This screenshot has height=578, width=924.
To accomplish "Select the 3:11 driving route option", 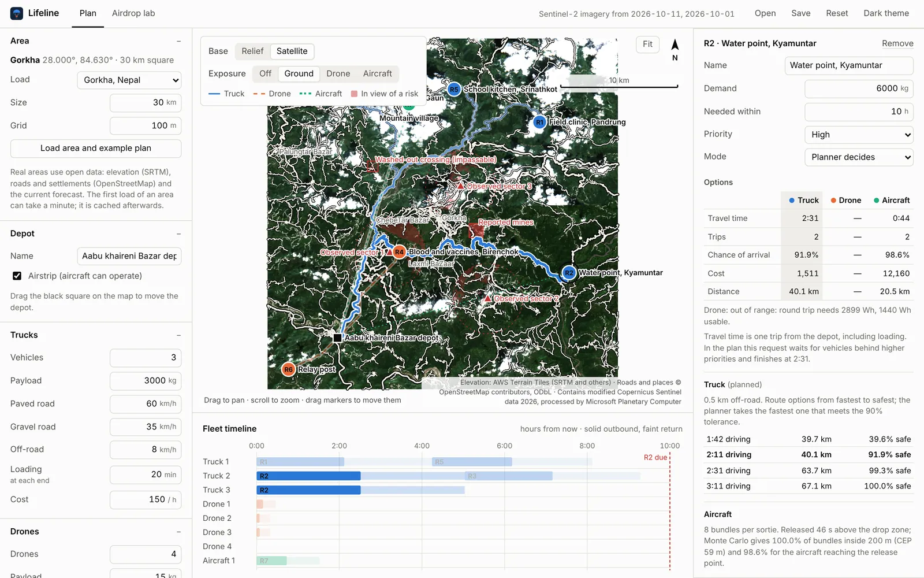I will (x=808, y=486).
